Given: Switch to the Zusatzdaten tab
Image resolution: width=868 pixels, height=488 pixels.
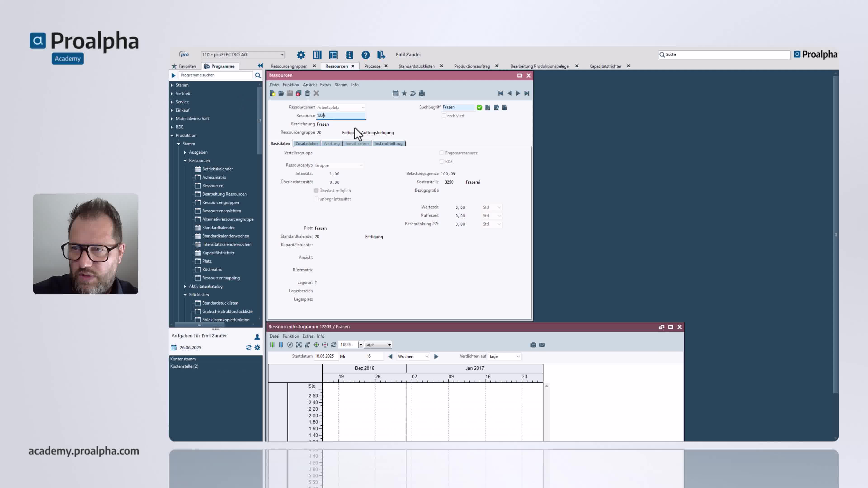Looking at the screenshot, I should (307, 143).
